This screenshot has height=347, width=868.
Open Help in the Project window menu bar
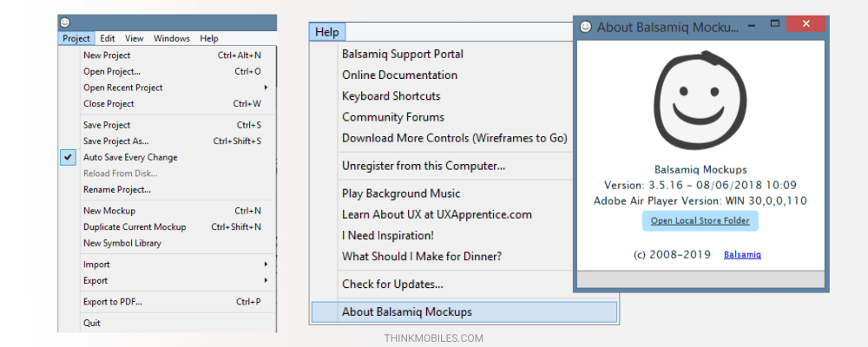point(209,38)
